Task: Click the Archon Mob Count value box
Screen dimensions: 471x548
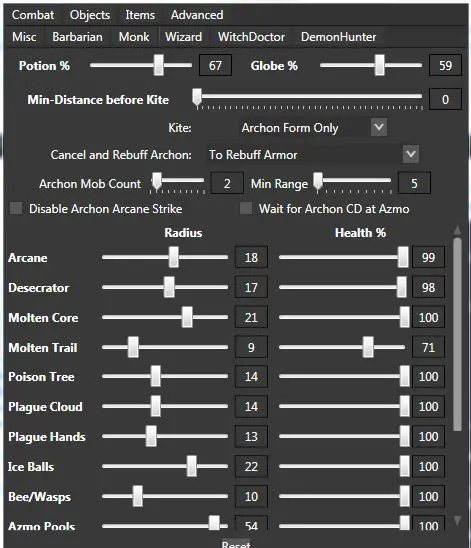Action: point(227,183)
